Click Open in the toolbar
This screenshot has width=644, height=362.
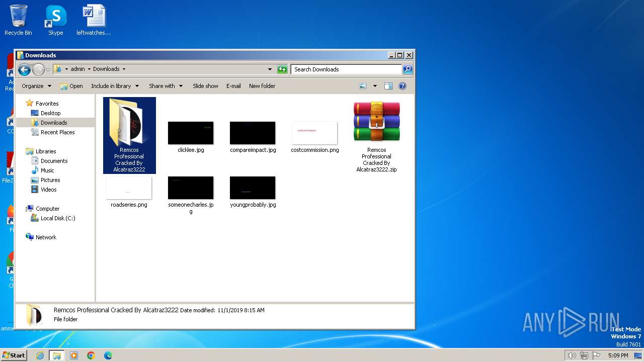[71, 86]
